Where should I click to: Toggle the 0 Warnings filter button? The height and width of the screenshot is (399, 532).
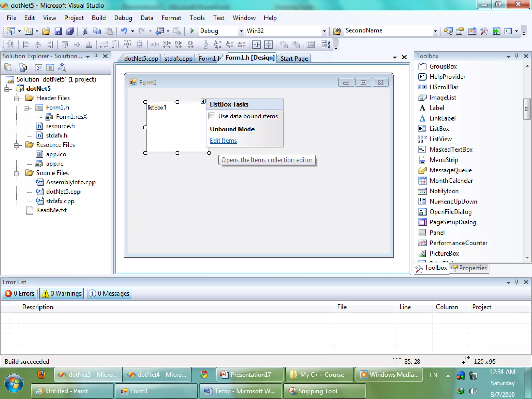[x=62, y=293]
